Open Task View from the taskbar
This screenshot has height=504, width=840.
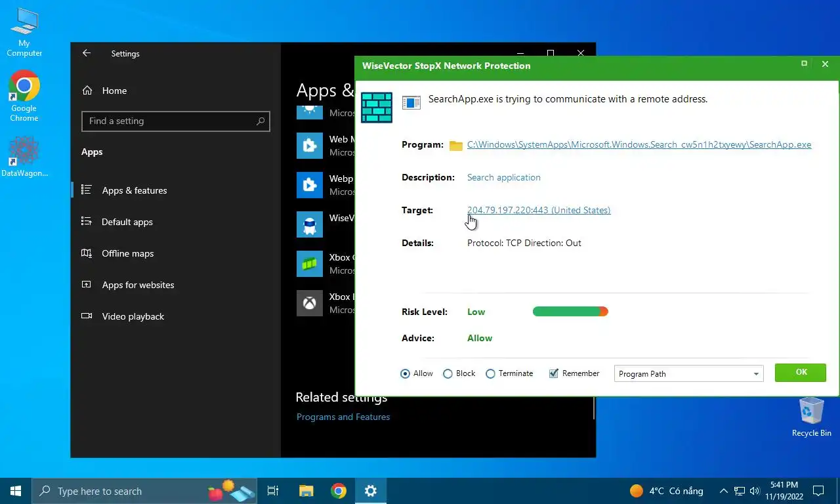tap(273, 491)
